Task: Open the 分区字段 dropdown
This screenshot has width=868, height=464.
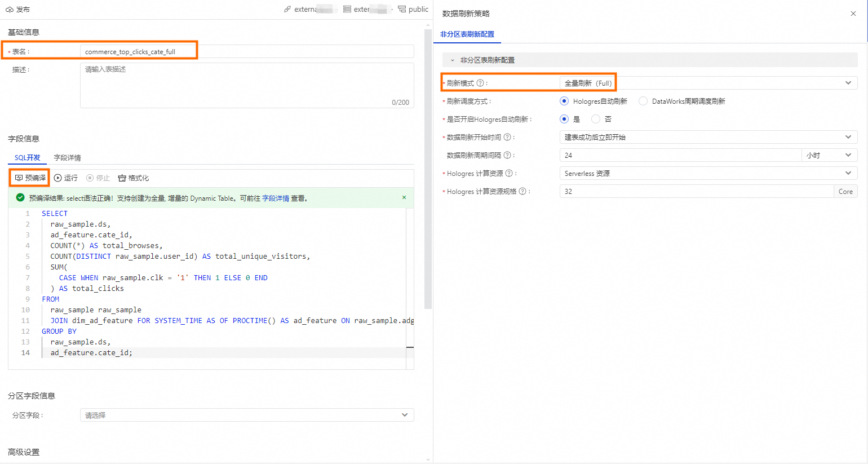Action: pyautogui.click(x=247, y=415)
